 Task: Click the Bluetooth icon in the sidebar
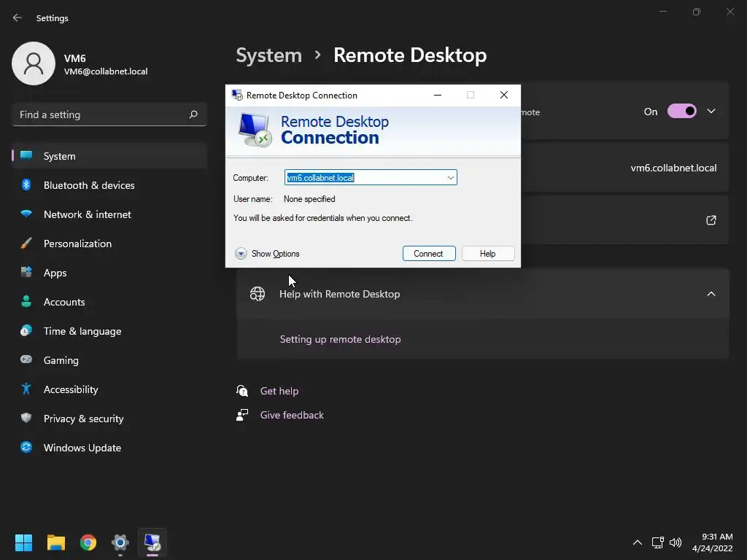coord(26,184)
